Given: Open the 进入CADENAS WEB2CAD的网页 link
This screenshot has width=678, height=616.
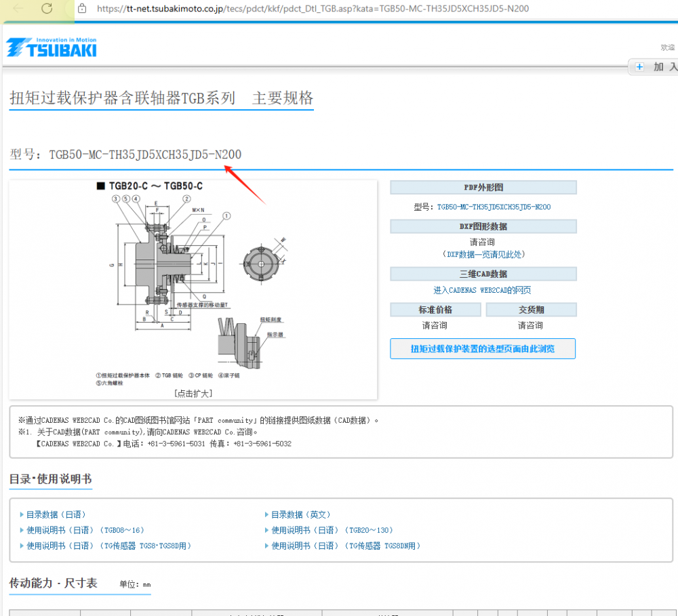Looking at the screenshot, I should (483, 289).
